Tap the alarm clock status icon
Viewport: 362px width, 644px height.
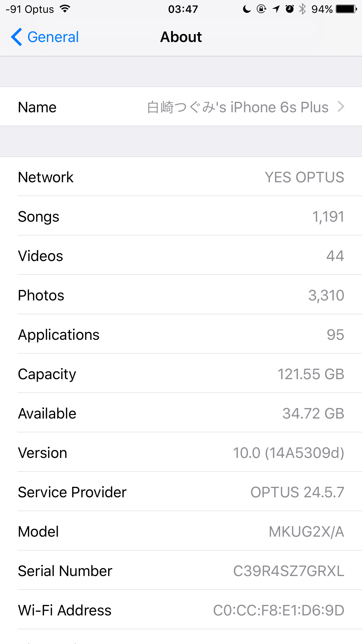tap(289, 9)
